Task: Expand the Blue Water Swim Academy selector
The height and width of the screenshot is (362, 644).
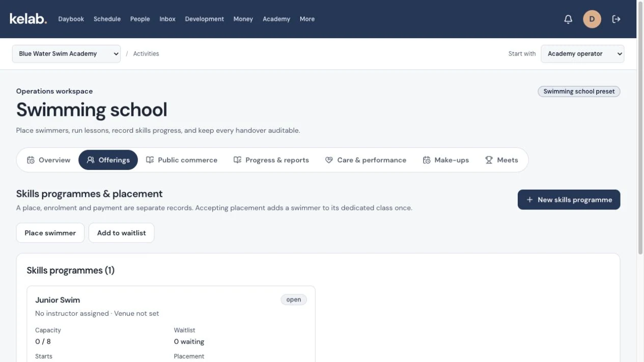Action: pos(66,54)
